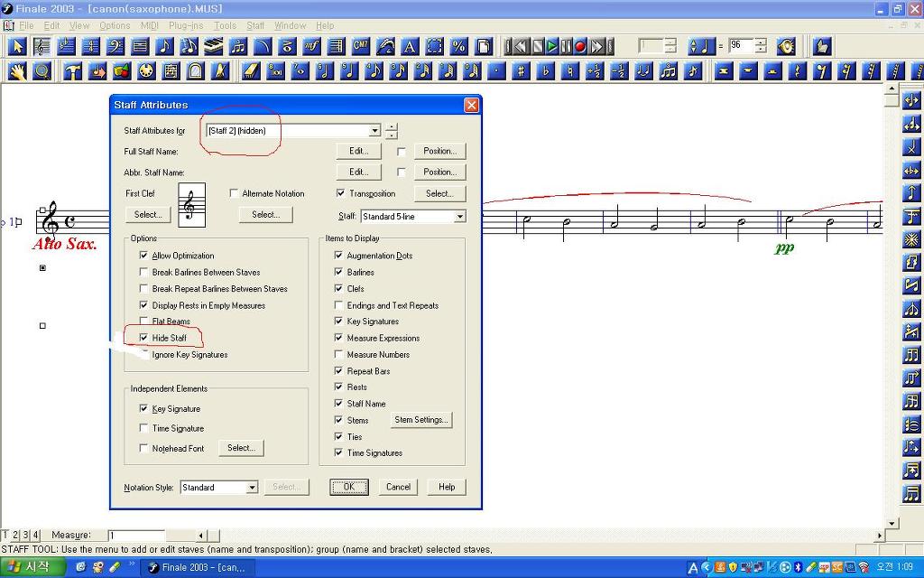Viewport: 924px width, 578px height.
Task: Open the Plug-ins menu
Action: pos(186,25)
